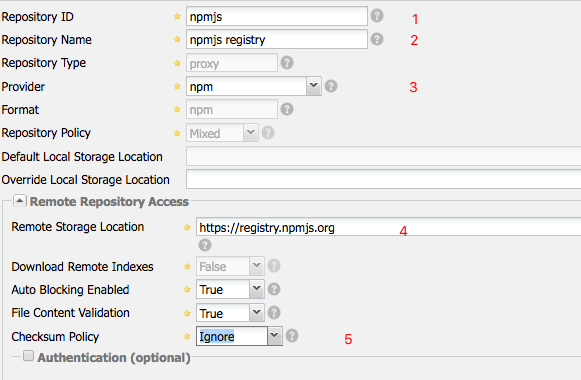Show help for Checksum Policy
The height and width of the screenshot is (380, 581).
pyautogui.click(x=292, y=336)
